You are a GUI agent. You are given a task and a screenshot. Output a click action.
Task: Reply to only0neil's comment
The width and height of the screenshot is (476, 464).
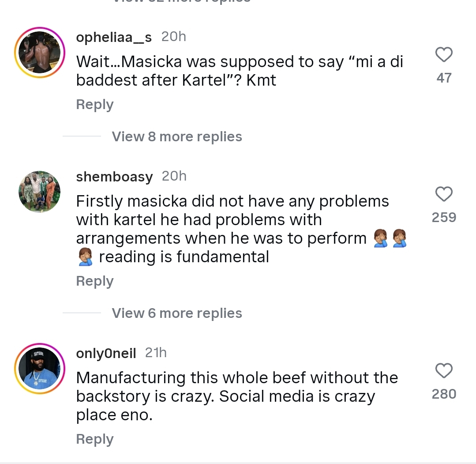(x=95, y=439)
